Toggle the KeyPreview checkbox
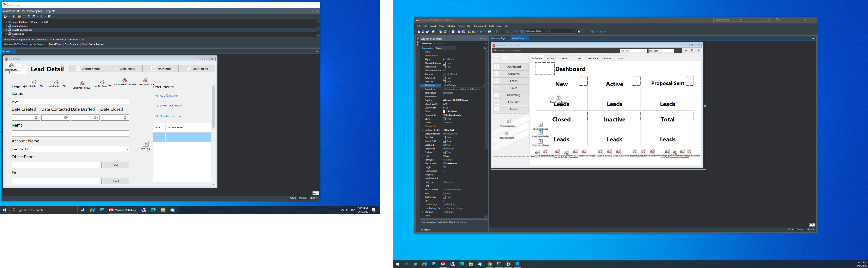Image resolution: width=868 pixels, height=268 pixels. click(444, 197)
